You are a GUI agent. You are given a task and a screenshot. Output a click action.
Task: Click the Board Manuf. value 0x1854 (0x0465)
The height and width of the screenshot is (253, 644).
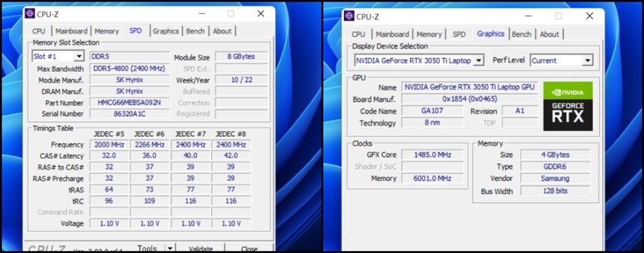point(469,99)
